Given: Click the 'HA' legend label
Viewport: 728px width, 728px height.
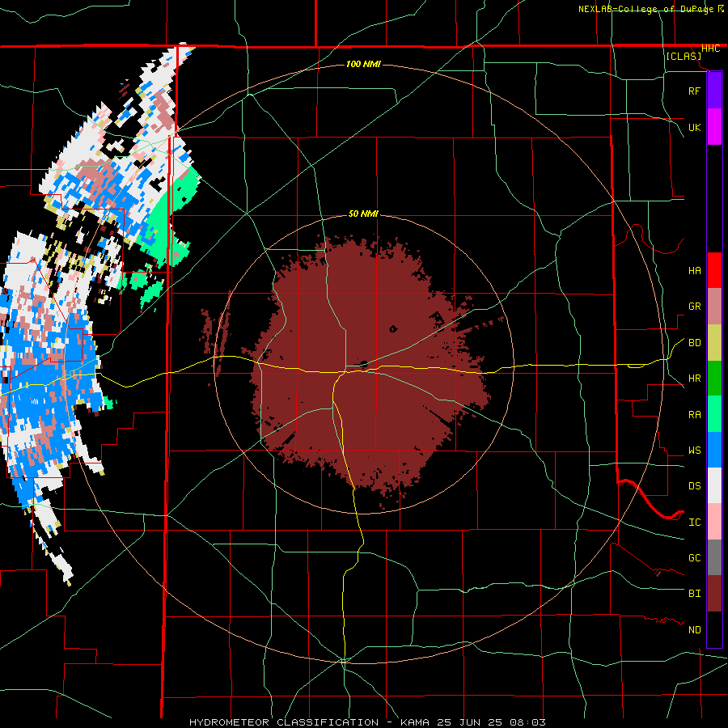Looking at the screenshot, I should (694, 271).
